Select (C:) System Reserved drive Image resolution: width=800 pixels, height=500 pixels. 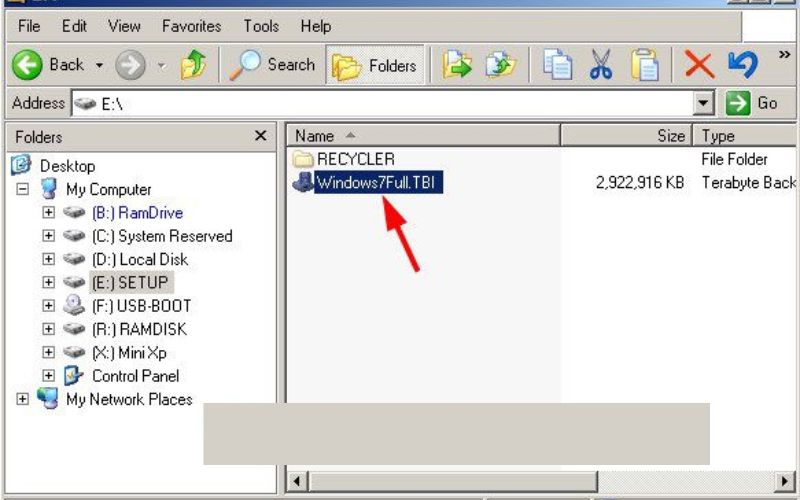pos(162,236)
